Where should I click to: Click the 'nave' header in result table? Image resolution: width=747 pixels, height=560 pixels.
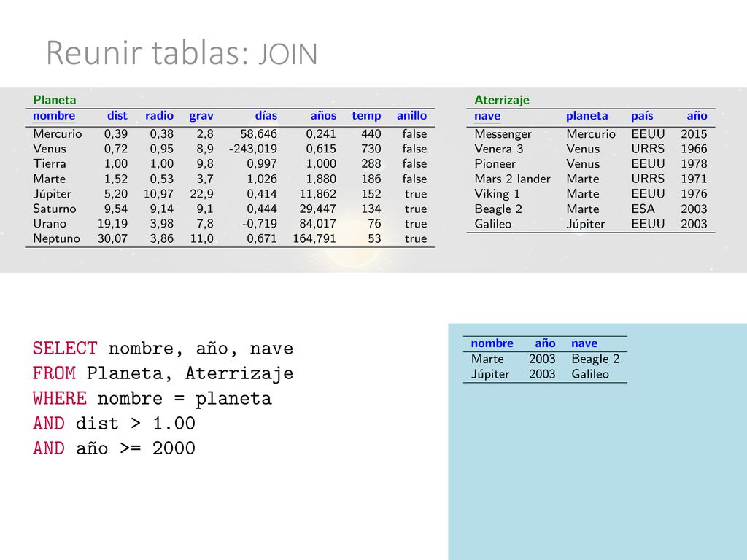(x=584, y=343)
